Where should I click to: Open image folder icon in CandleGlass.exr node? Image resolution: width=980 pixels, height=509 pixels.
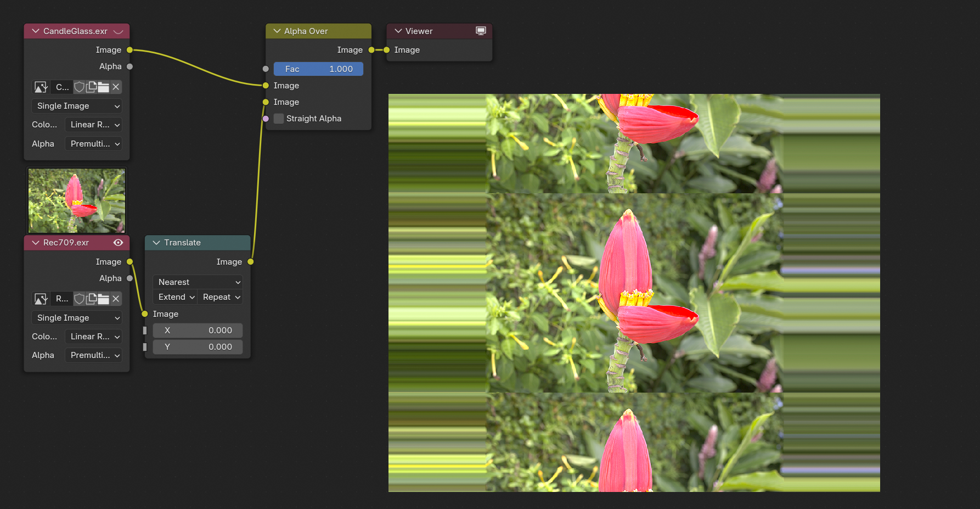pyautogui.click(x=103, y=87)
